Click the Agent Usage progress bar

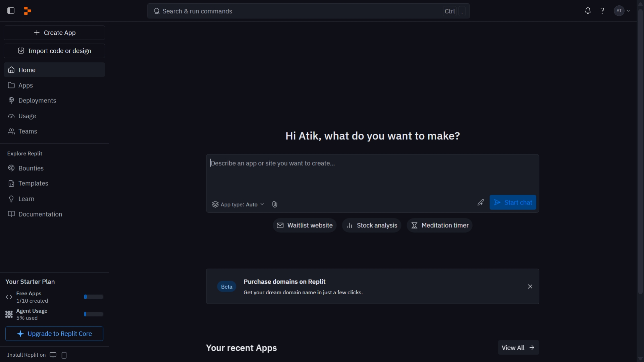coord(94,314)
